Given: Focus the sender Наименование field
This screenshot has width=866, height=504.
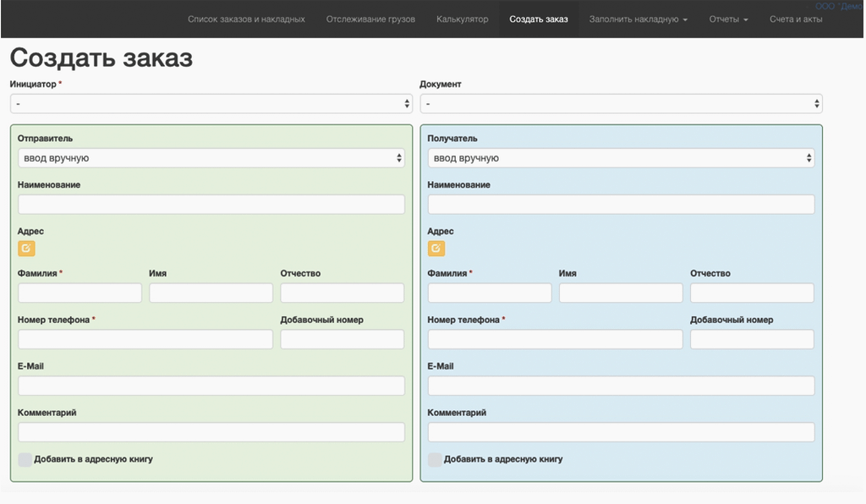Looking at the screenshot, I should [x=211, y=205].
